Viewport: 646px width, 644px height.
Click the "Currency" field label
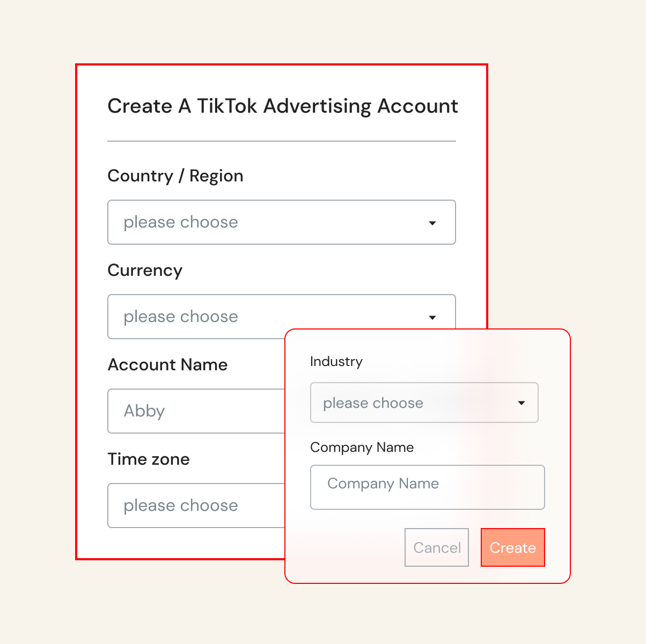tap(145, 270)
